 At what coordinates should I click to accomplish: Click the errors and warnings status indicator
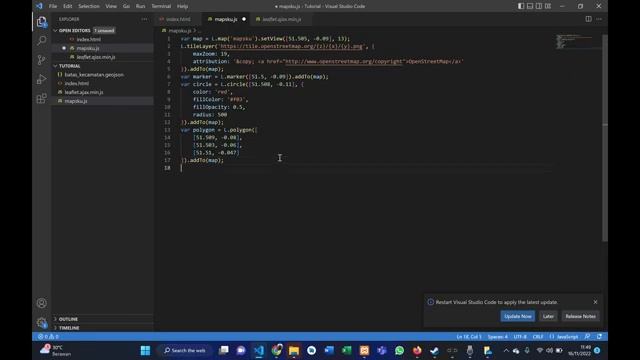click(48, 337)
